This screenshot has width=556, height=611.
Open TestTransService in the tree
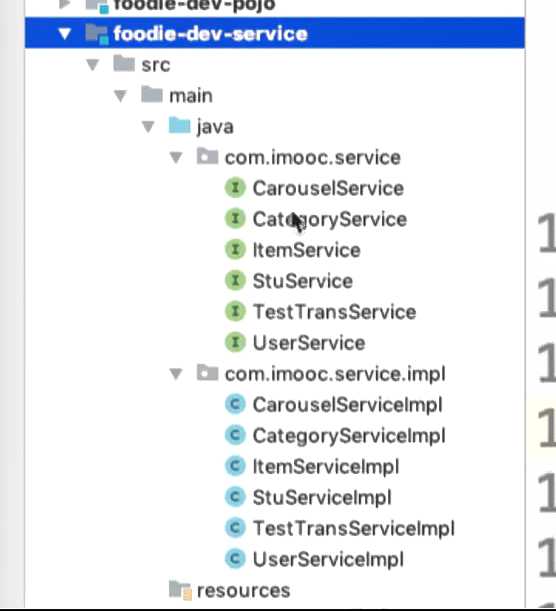pos(335,312)
